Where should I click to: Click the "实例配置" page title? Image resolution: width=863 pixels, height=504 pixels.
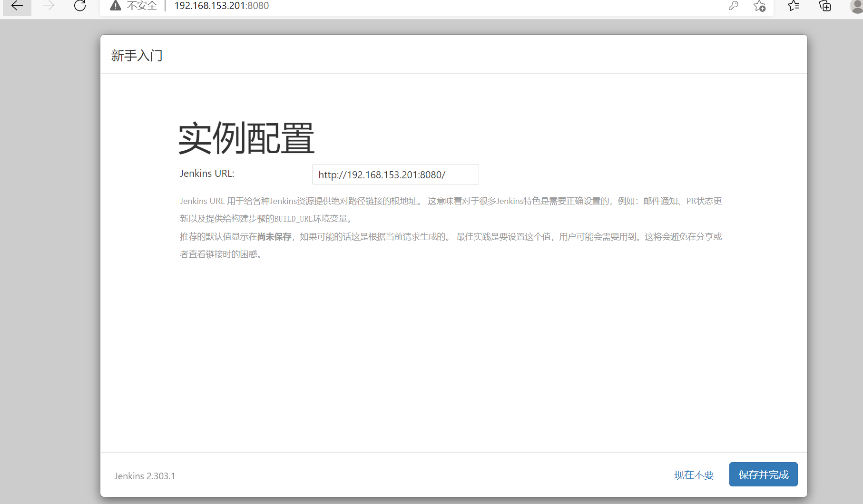(x=245, y=139)
